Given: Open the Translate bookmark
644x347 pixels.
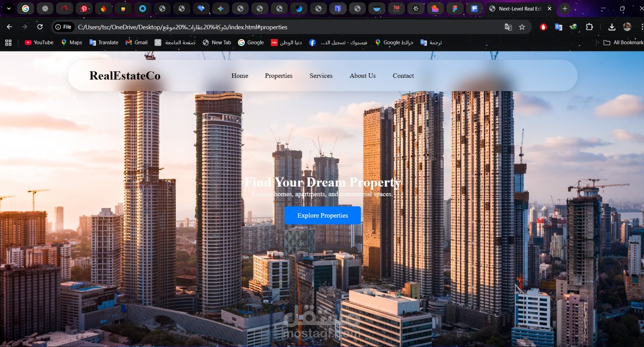Looking at the screenshot, I should (x=104, y=42).
